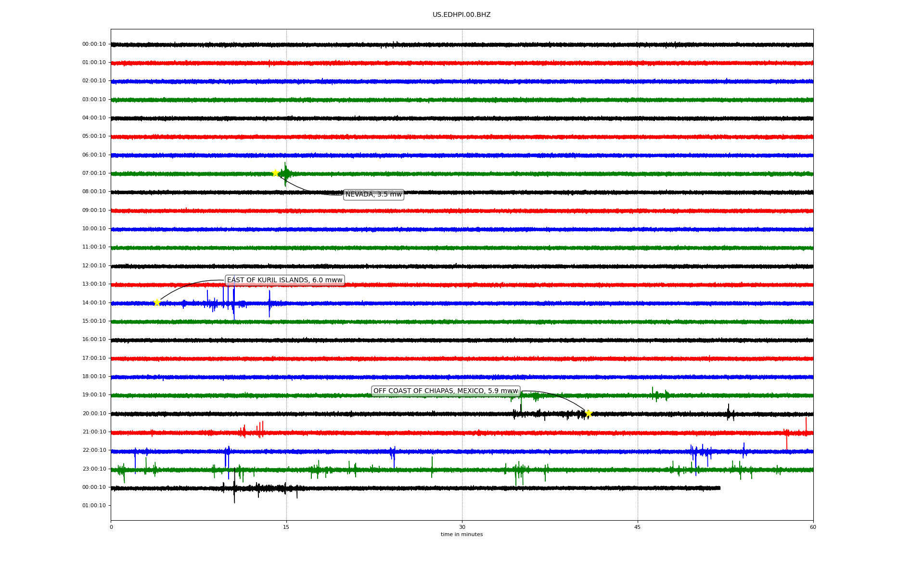Click the x-axis tick label 0

[111, 527]
